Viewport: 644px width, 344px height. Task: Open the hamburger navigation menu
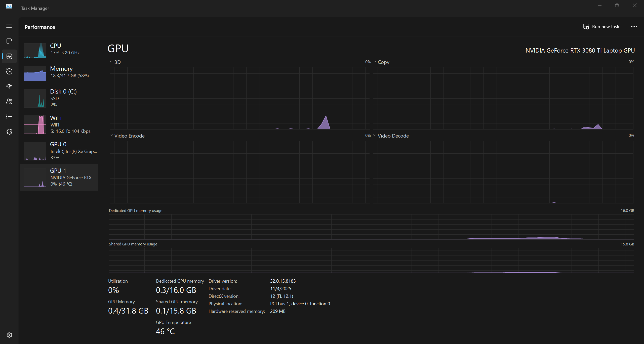(x=9, y=26)
